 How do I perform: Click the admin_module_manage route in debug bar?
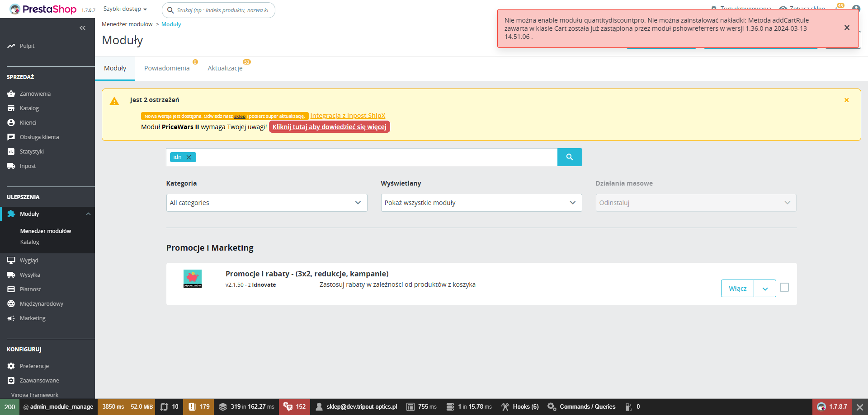[58, 407]
